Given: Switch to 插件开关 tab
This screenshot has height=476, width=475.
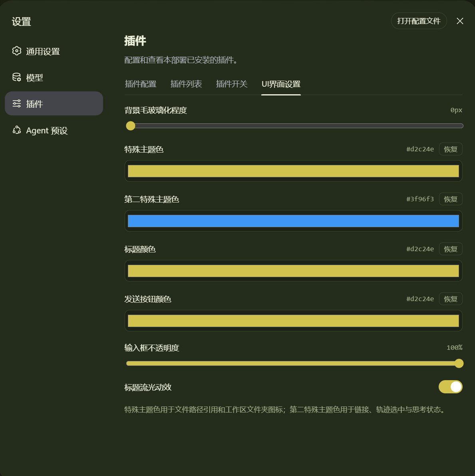Looking at the screenshot, I should pos(232,84).
